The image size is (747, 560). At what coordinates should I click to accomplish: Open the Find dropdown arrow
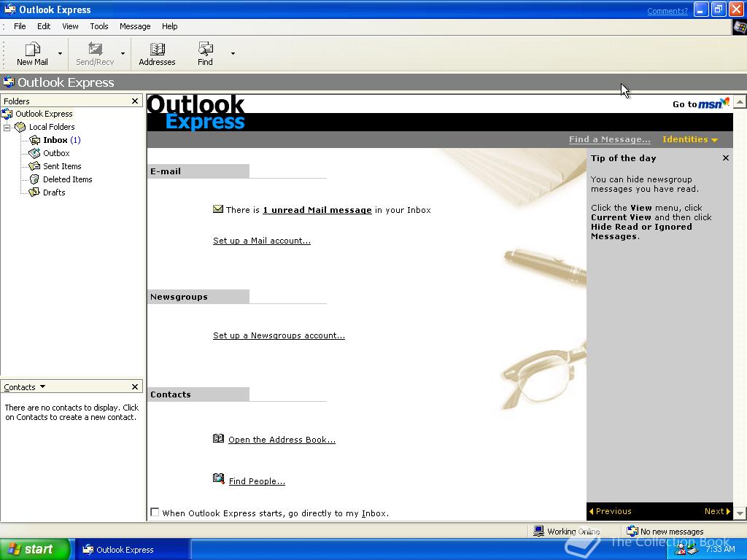(x=233, y=54)
